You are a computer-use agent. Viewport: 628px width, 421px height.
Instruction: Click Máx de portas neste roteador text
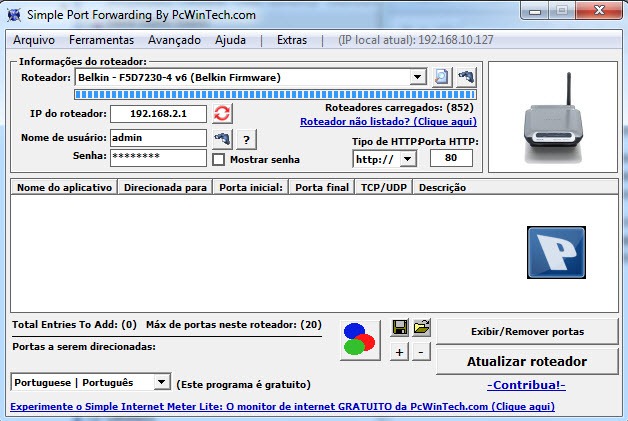tap(233, 324)
